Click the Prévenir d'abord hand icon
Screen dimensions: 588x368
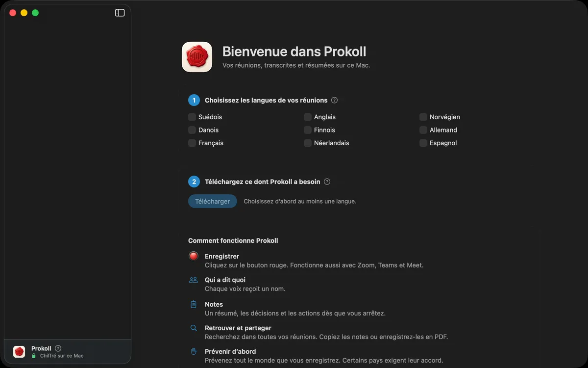coord(194,351)
